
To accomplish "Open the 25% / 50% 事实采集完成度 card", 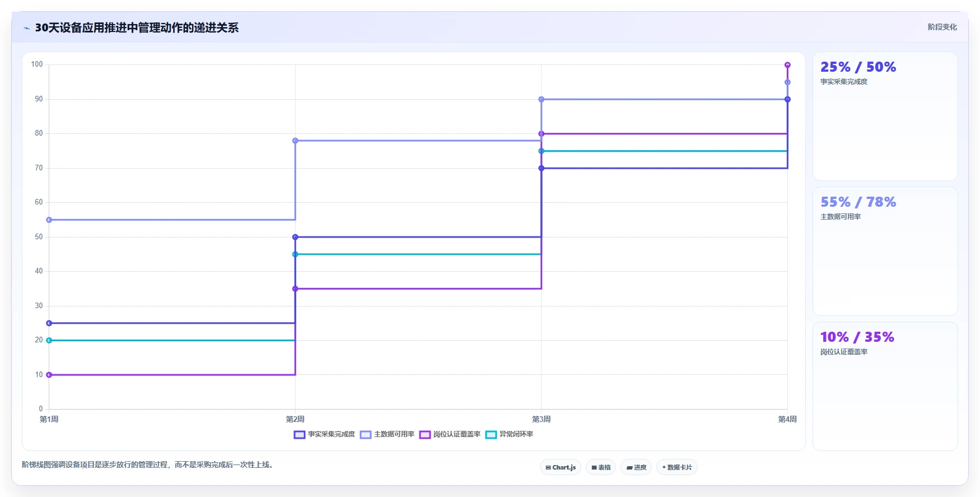I will click(x=885, y=117).
